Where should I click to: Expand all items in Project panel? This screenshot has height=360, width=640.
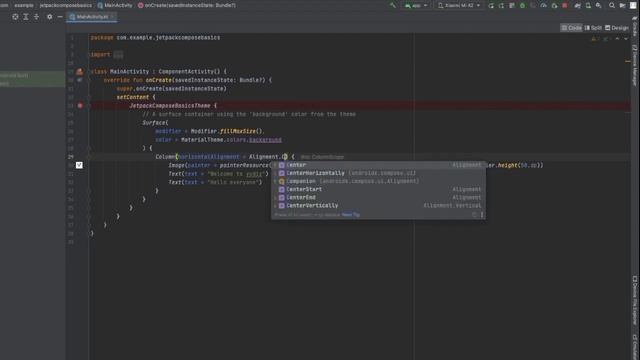pos(26,17)
